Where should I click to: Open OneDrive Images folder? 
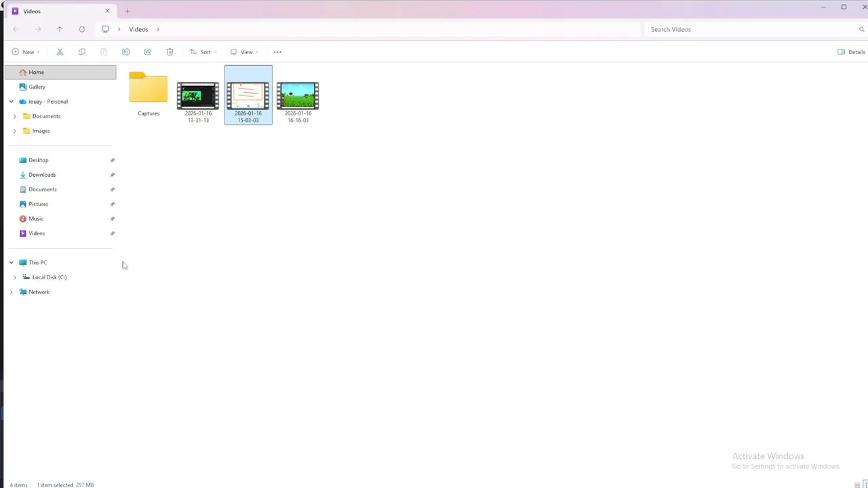click(x=41, y=131)
